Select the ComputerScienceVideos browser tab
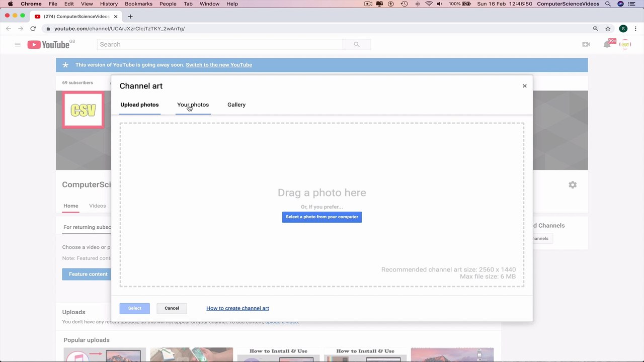The image size is (644, 362). [75, 17]
